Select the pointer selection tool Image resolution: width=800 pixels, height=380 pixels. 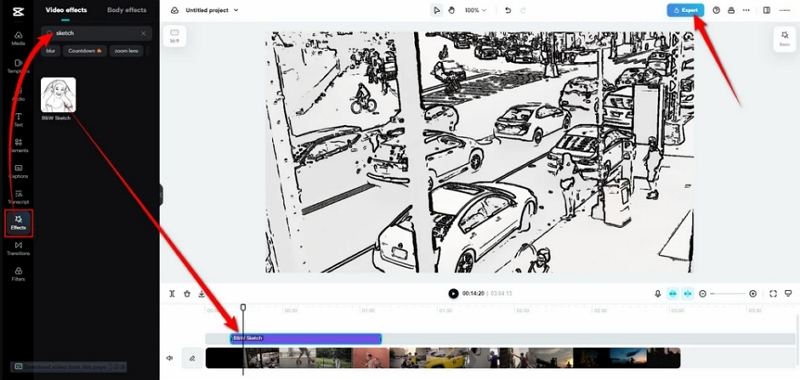pos(436,10)
